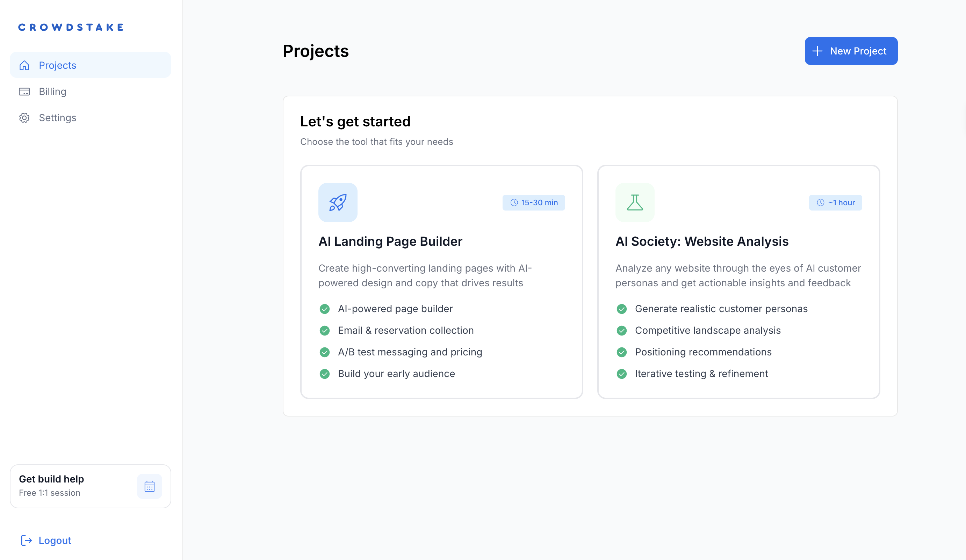Open the calendar icon for build help scheduling
The width and height of the screenshot is (966, 560).
(150, 486)
